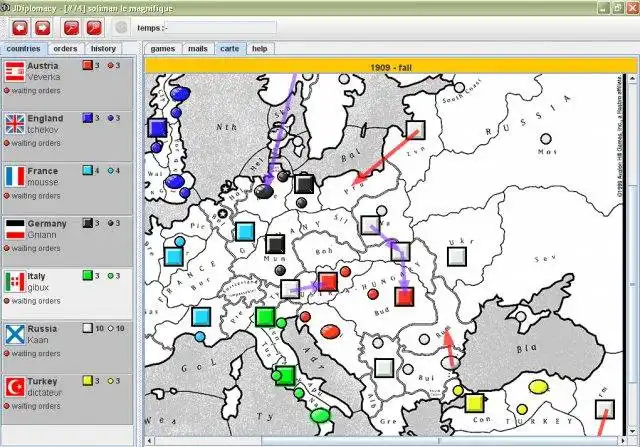This screenshot has height=447, width=640.
Task: Click the red forward arrow toolbar button
Action: tap(42, 28)
